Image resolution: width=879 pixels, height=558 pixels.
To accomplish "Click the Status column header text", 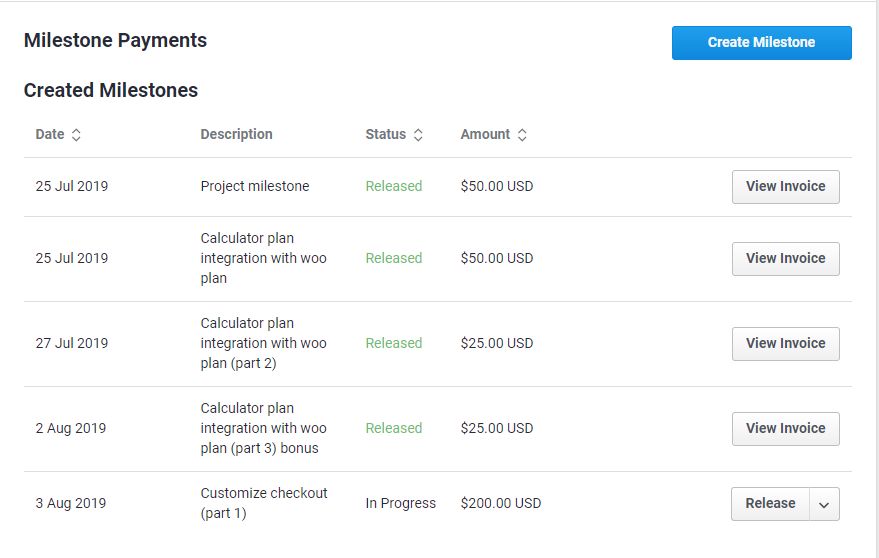I will point(385,135).
